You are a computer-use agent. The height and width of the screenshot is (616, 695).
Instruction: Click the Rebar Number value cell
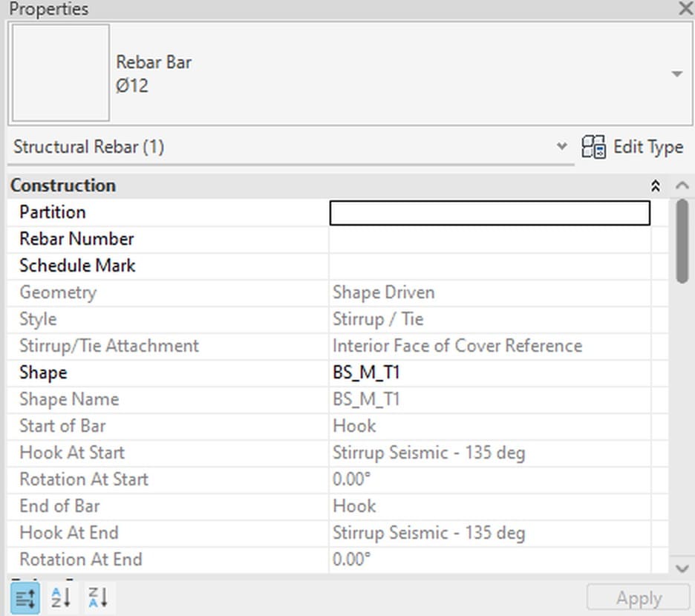click(490, 239)
